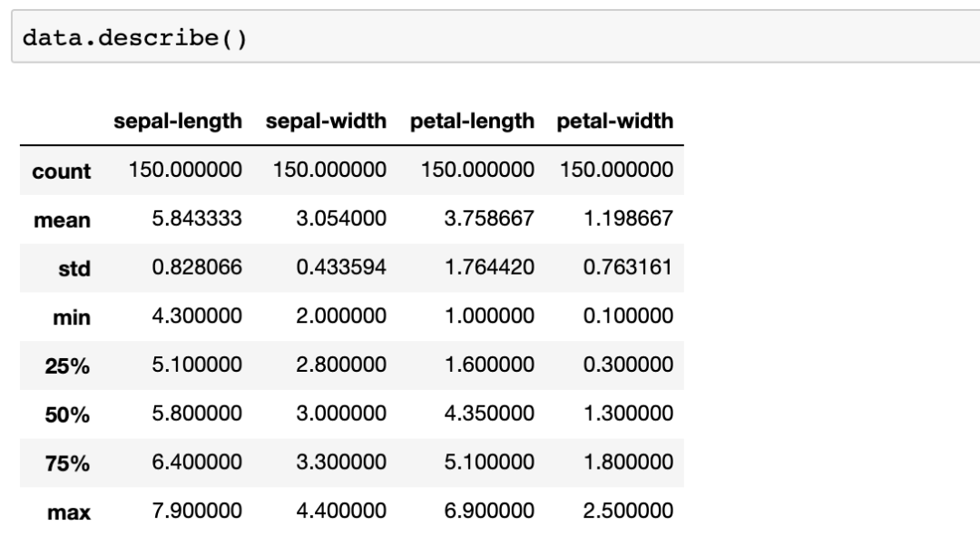Select the 3.054000 mean sepal-width cell
This screenshot has width=980, height=545.
click(x=341, y=218)
